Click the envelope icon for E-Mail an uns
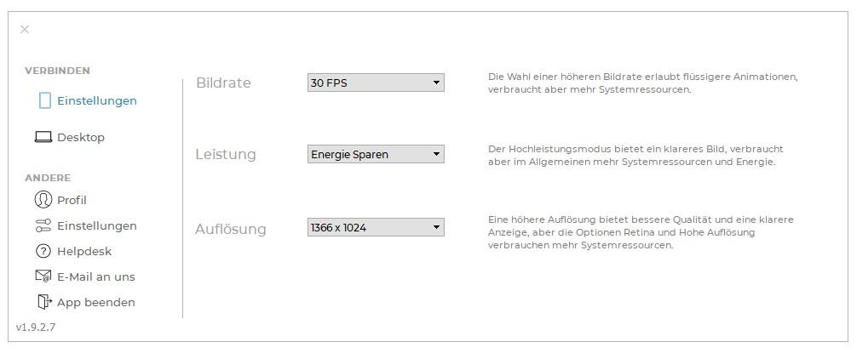The image size is (868, 359). coord(43,276)
